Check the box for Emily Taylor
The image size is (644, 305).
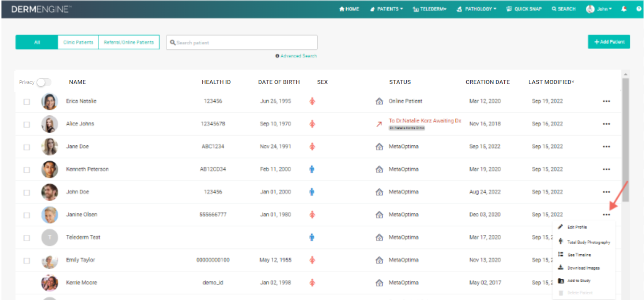click(x=27, y=260)
